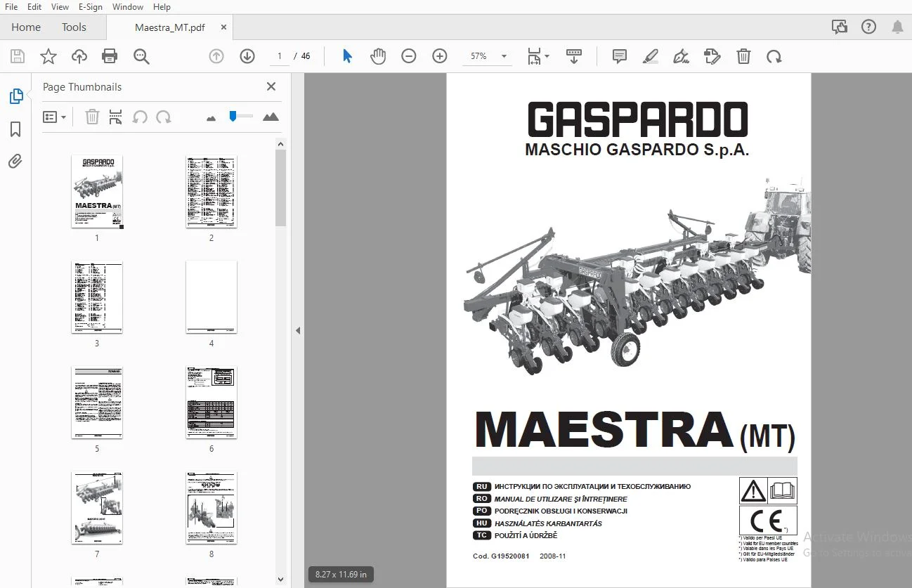Close the Page Thumbnails panel
This screenshot has width=912, height=588.
tap(271, 86)
